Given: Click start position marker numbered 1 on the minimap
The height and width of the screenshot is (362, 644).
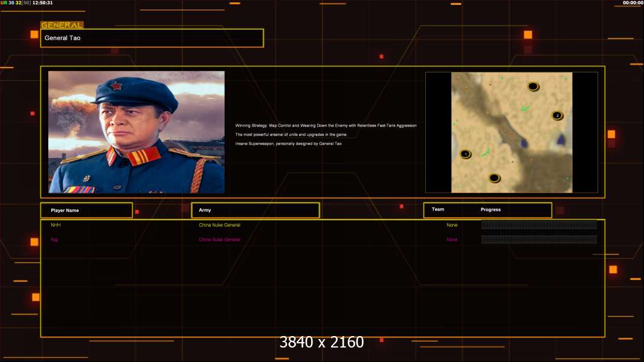Looking at the screenshot, I should click(465, 154).
